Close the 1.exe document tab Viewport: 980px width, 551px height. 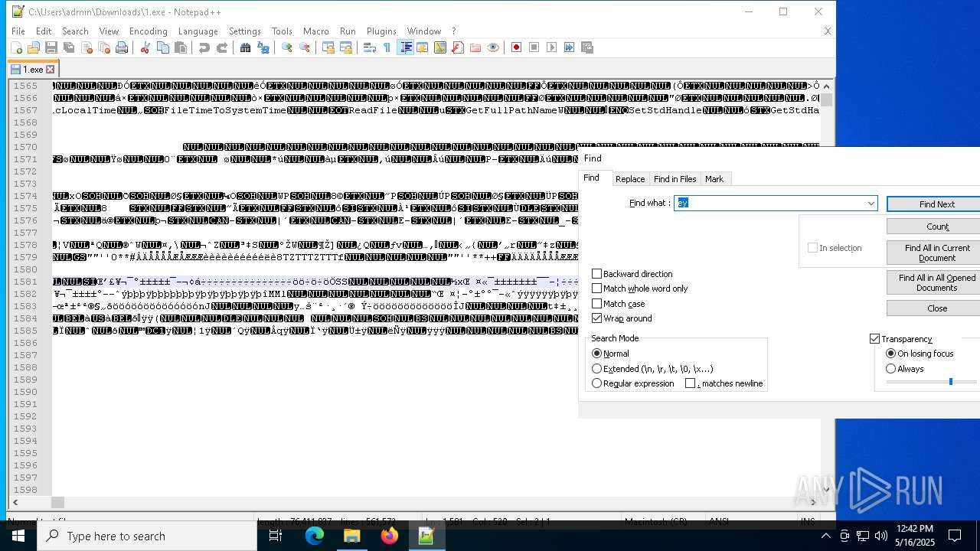(51, 70)
